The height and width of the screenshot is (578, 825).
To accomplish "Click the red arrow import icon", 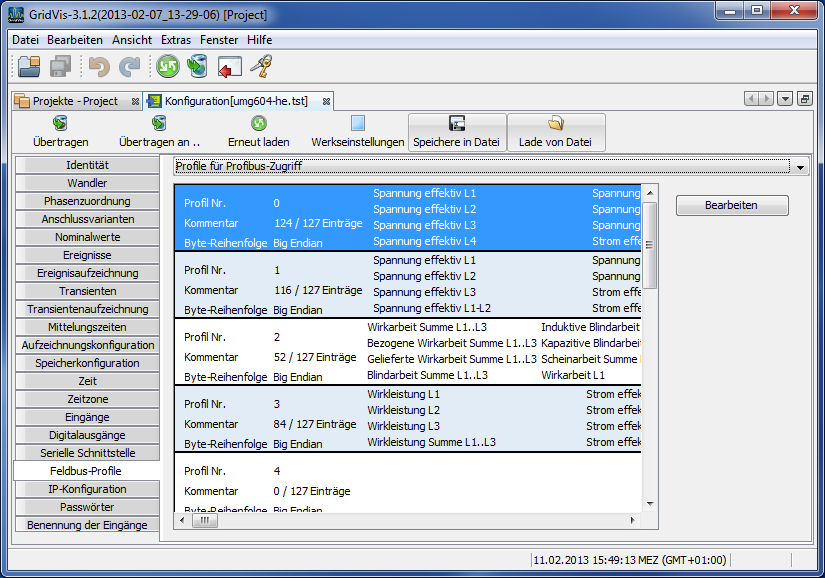I will [x=228, y=69].
